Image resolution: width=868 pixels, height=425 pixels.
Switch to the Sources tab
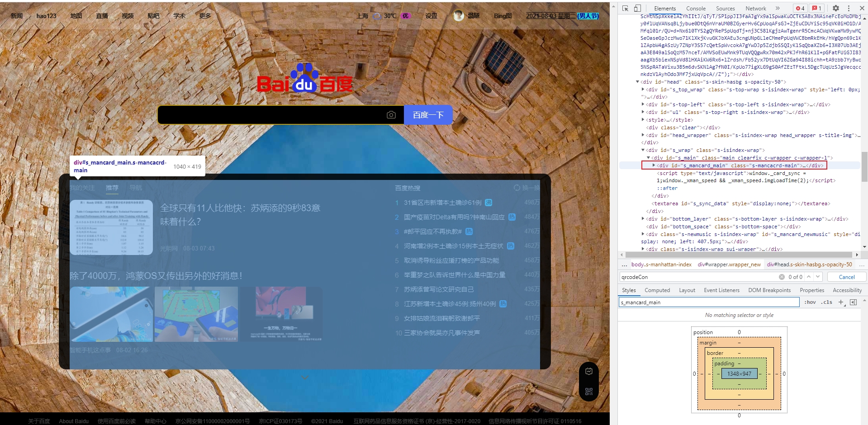[725, 8]
